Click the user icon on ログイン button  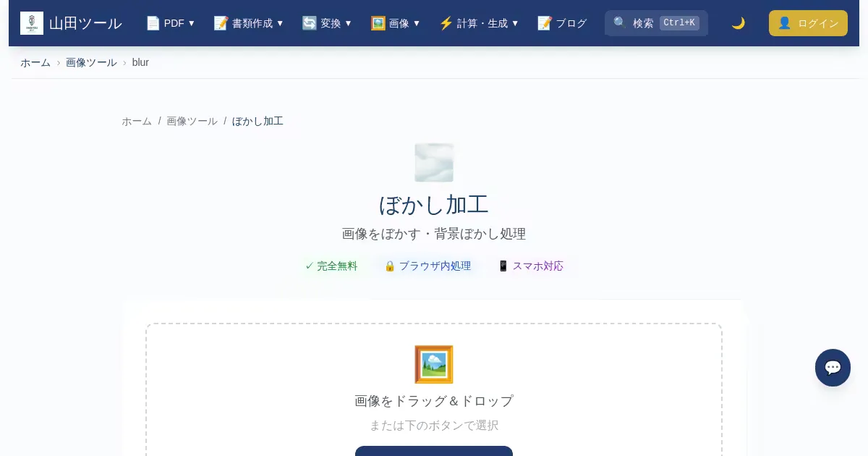(784, 23)
